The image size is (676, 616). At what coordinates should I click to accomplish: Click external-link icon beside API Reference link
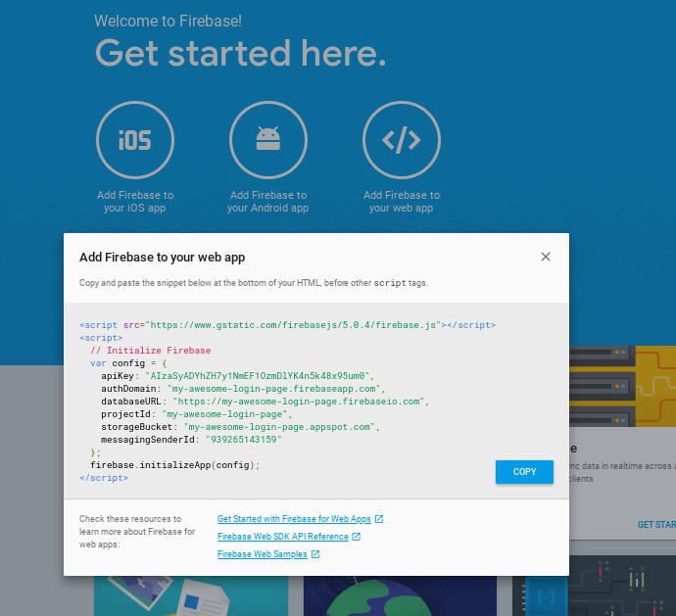tap(357, 537)
